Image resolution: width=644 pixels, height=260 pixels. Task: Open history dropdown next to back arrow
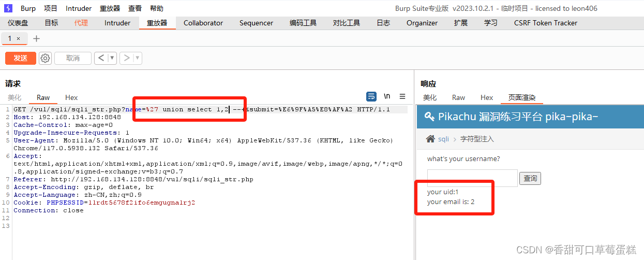pyautogui.click(x=112, y=58)
